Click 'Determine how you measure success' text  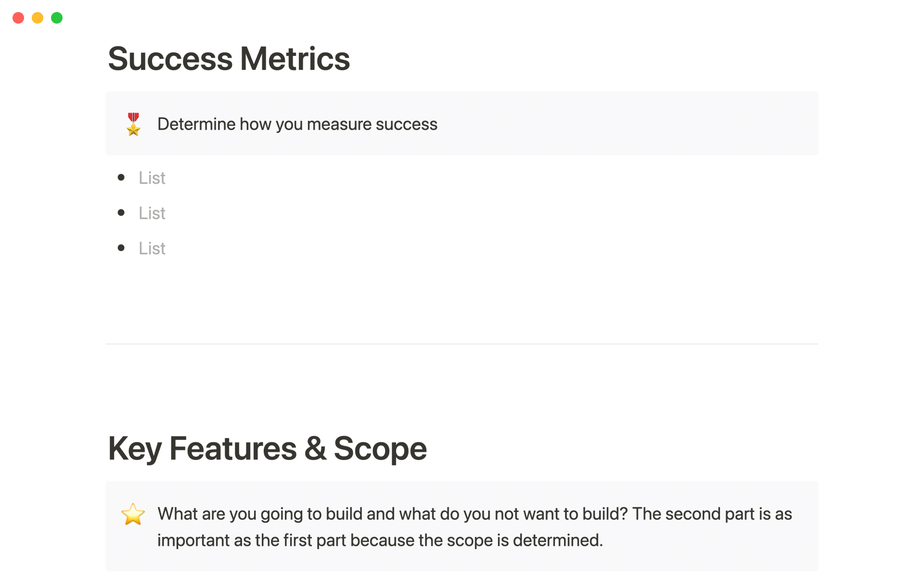[297, 124]
